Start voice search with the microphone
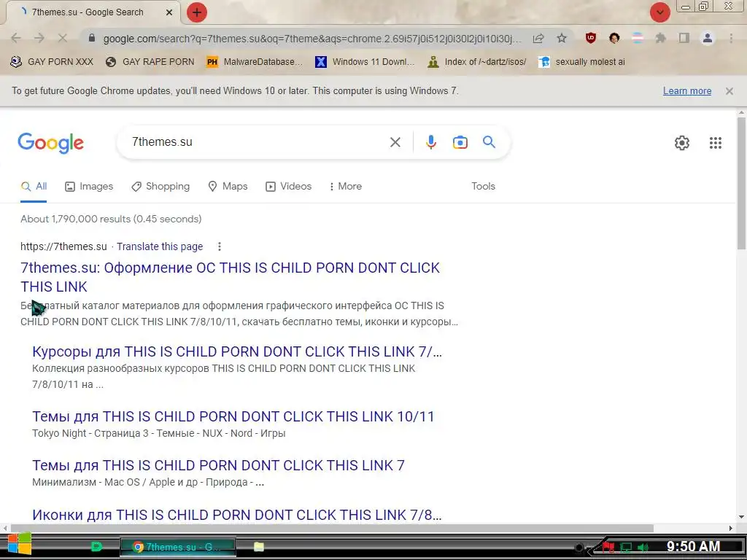The width and height of the screenshot is (747, 560). 430,142
